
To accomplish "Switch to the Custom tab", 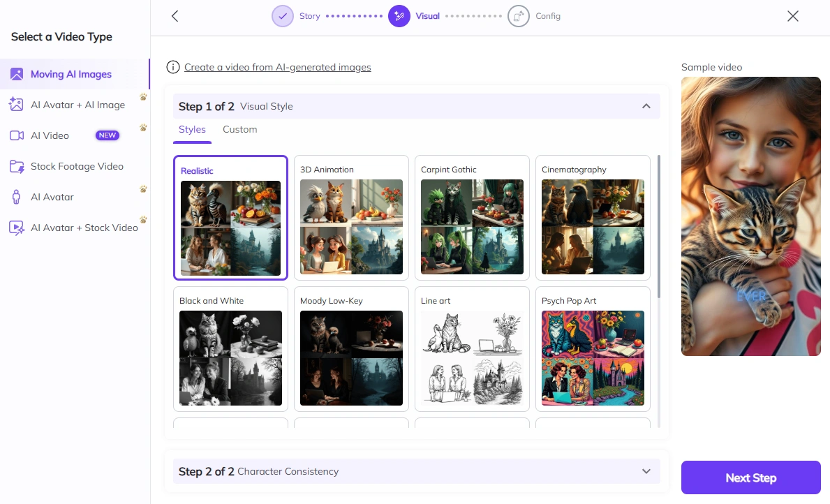I will click(x=240, y=130).
